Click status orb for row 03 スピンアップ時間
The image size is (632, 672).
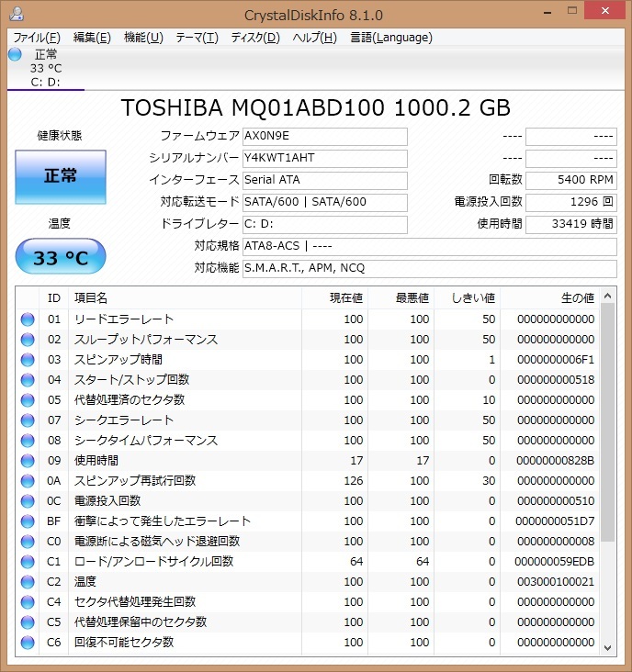[28, 360]
